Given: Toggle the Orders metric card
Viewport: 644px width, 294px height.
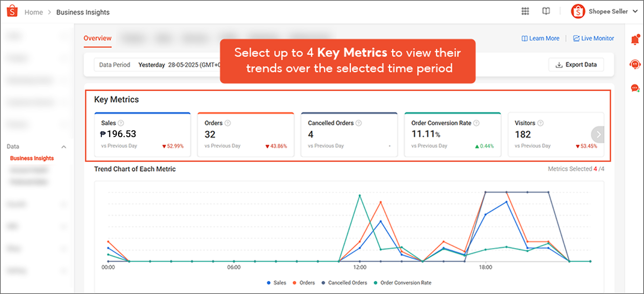Looking at the screenshot, I should click(x=246, y=135).
